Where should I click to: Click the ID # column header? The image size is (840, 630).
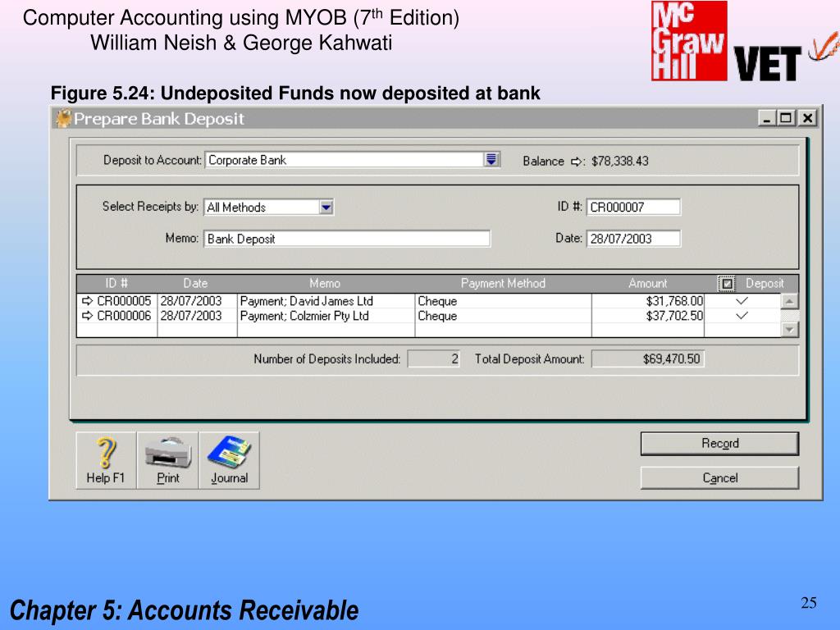pyautogui.click(x=116, y=283)
